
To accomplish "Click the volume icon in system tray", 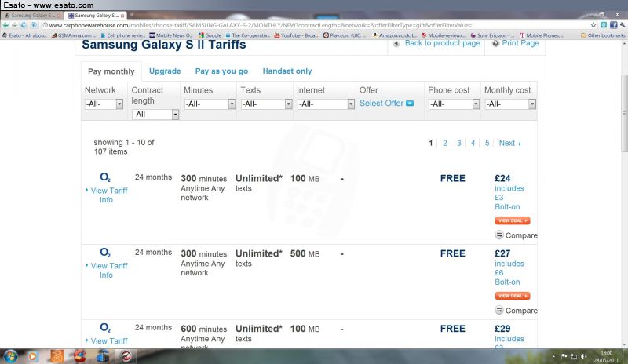I will [583, 356].
